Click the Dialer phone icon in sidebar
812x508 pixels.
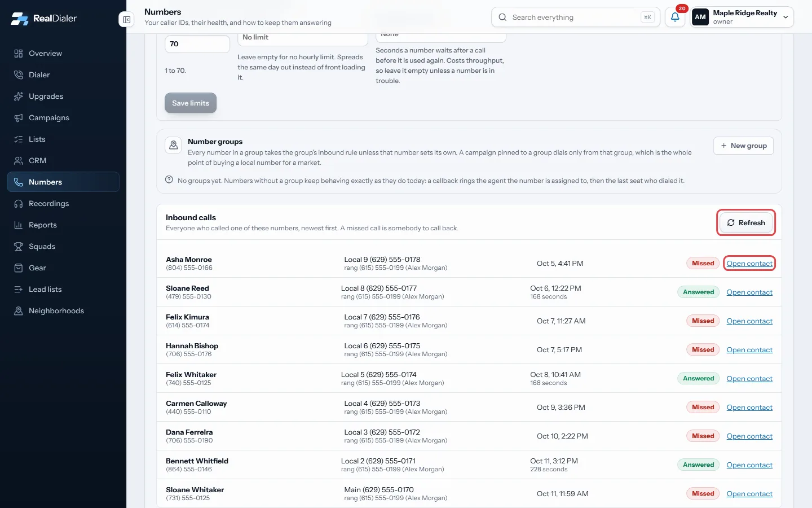click(x=19, y=75)
